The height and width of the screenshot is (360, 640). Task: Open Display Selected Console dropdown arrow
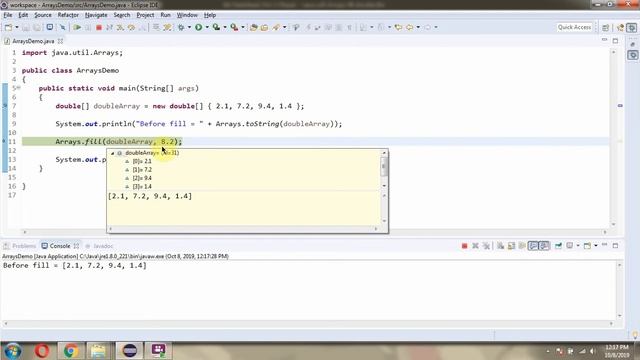(x=578, y=246)
